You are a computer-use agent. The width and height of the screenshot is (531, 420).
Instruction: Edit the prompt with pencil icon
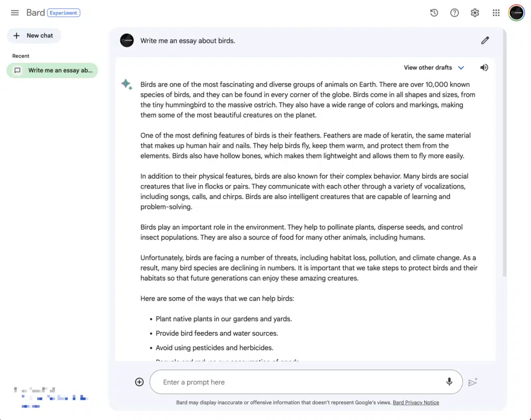click(x=485, y=40)
